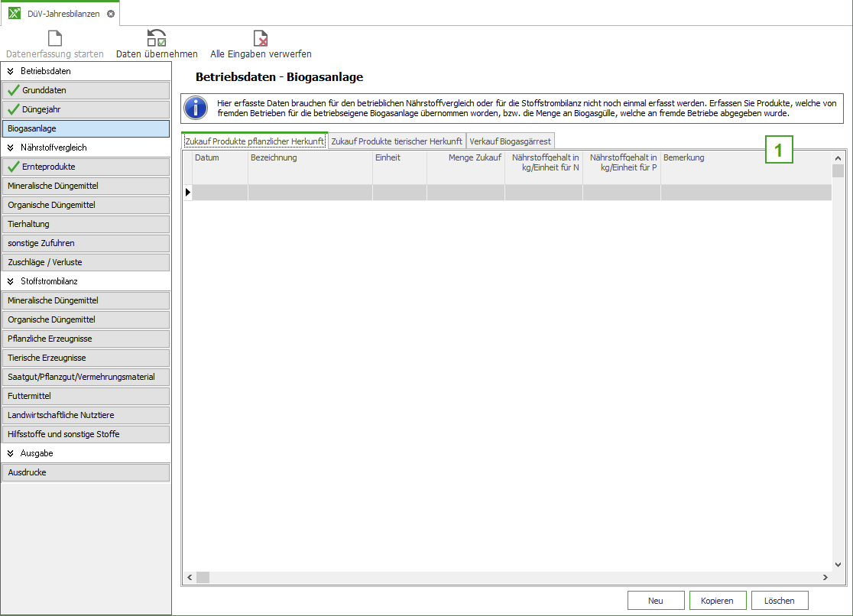Click the Daten übernehmen toolbar icon
Image resolution: width=853 pixels, height=616 pixels.
(157, 38)
